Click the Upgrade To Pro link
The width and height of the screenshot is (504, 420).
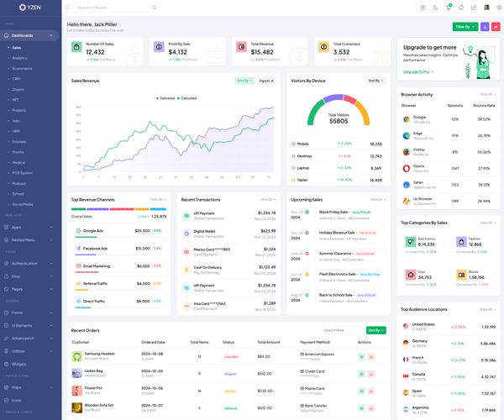(418, 71)
